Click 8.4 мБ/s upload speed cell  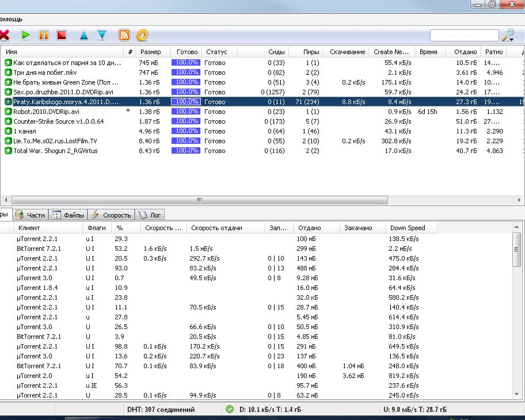400,102
